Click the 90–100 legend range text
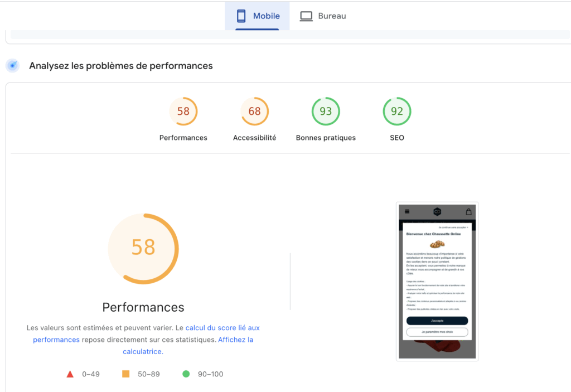The image size is (571, 392). point(210,374)
